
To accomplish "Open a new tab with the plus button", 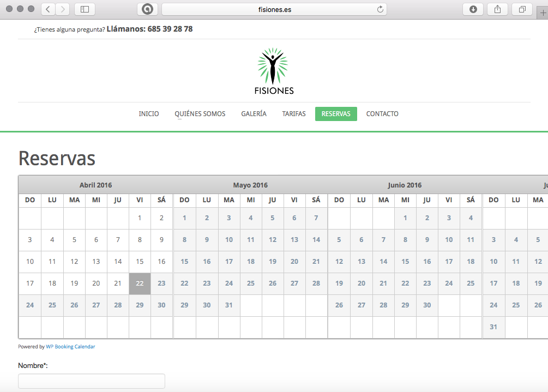I will click(543, 13).
